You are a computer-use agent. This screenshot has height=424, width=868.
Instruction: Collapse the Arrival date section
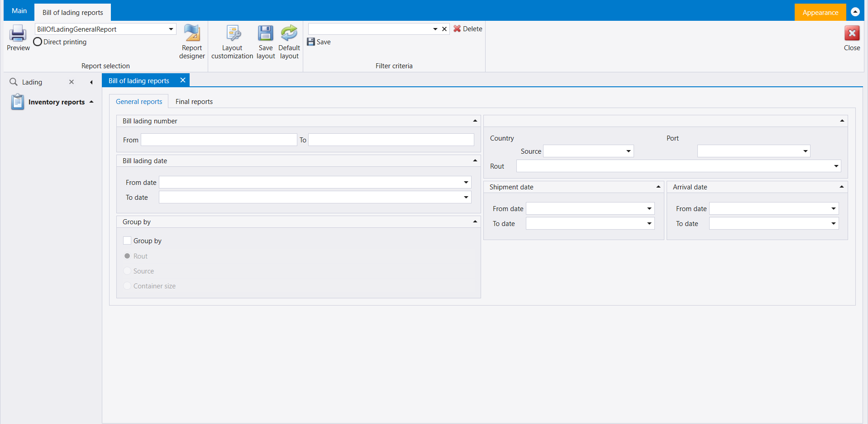click(842, 187)
